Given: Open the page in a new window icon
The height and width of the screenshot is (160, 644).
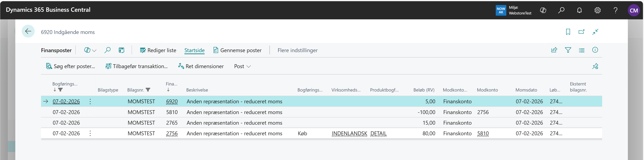Looking at the screenshot, I should [581, 32].
